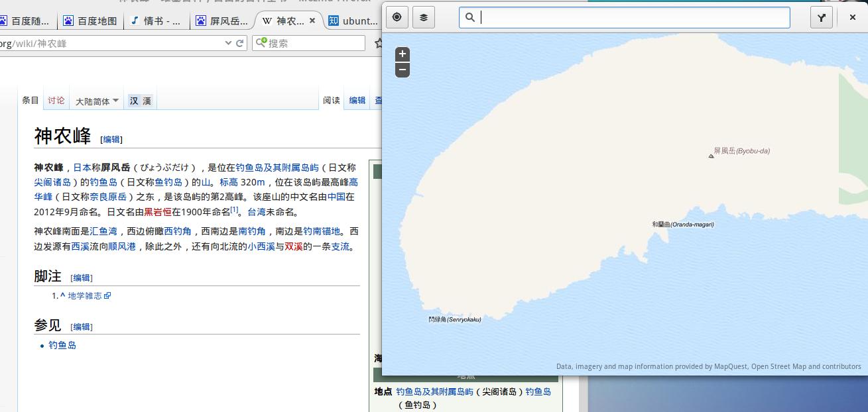Image resolution: width=868 pixels, height=412 pixels.
Task: Click the 屏風岳 peak marker on the map
Action: point(712,156)
